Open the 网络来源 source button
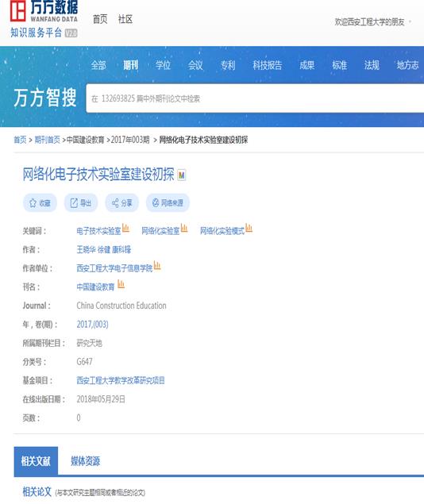This screenshot has height=504, width=424. coord(168,203)
